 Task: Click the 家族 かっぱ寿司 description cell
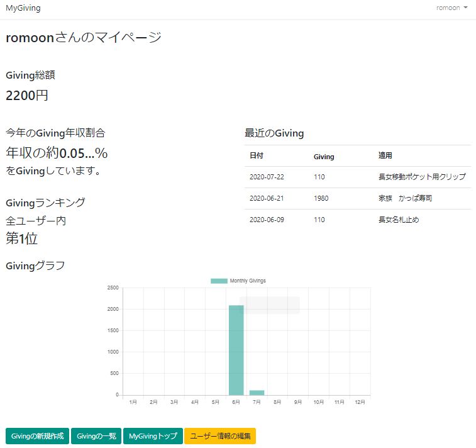[x=405, y=198]
